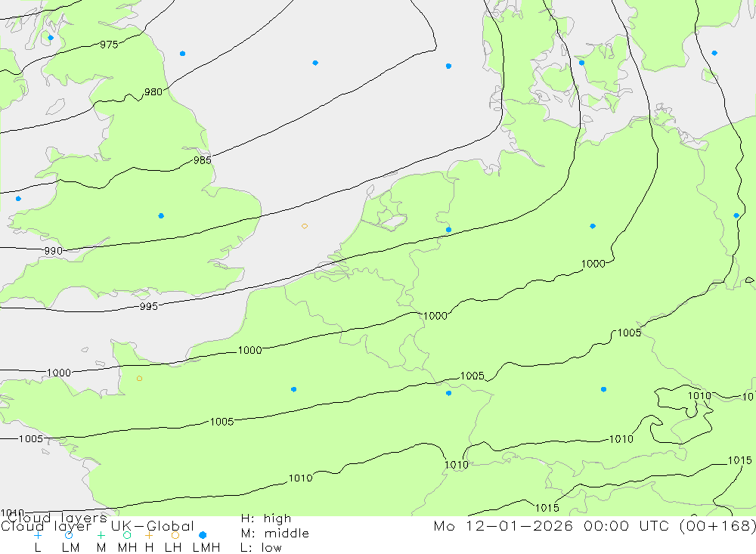The width and height of the screenshot is (756, 554).
Task: Click the 'UK-Global' model label
Action: (x=153, y=526)
